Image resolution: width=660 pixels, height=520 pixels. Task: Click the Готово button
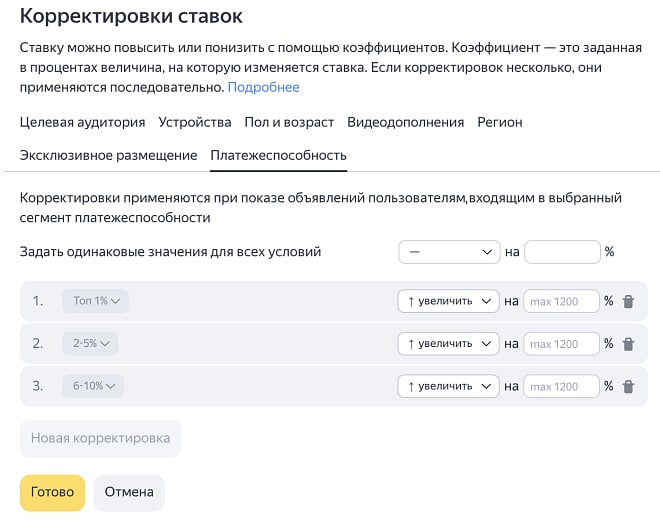click(x=52, y=492)
